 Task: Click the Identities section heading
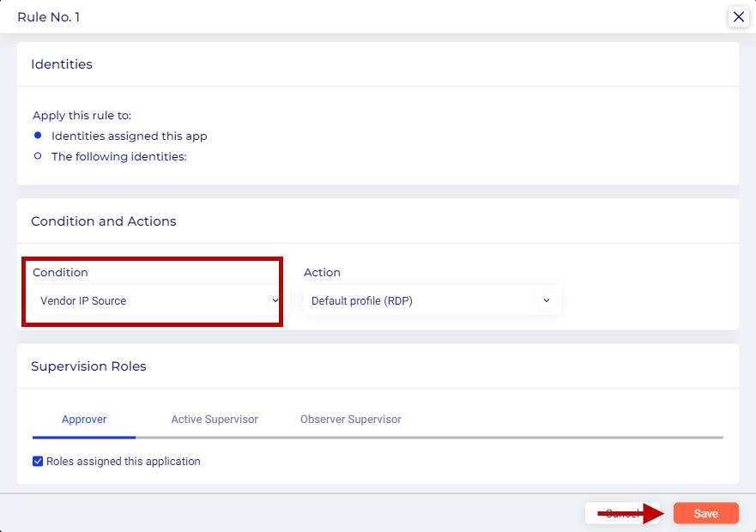pyautogui.click(x=62, y=64)
